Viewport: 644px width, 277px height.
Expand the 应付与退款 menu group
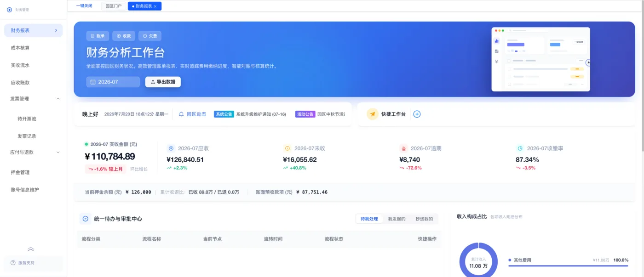point(58,152)
